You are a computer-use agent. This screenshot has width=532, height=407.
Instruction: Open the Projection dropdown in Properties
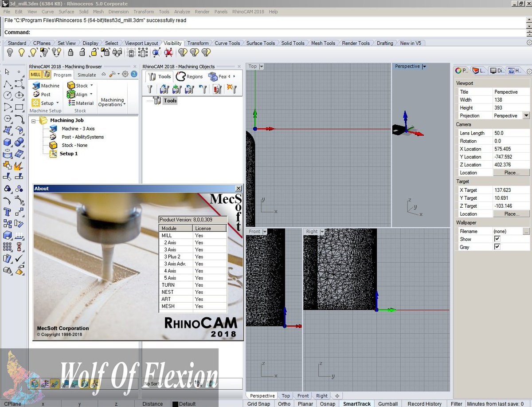pyautogui.click(x=526, y=115)
